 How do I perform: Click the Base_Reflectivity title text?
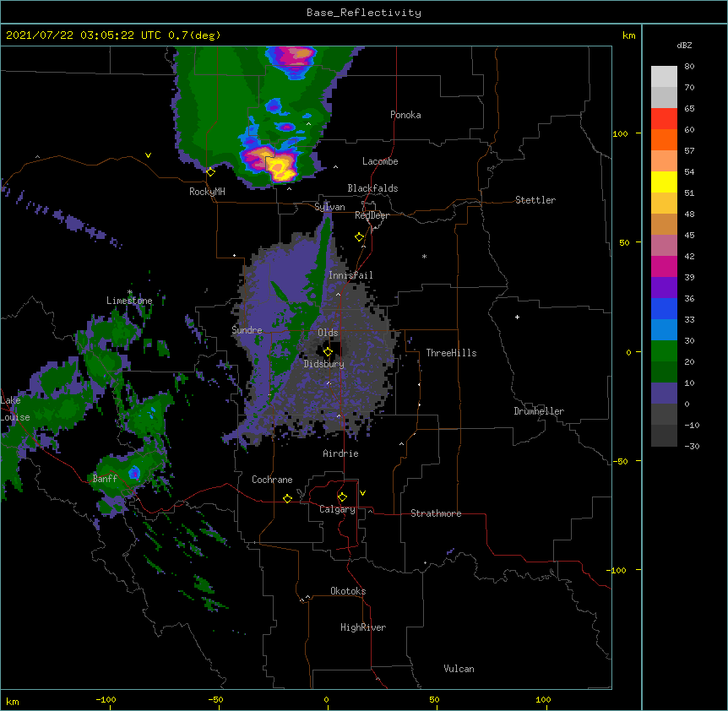point(363,13)
